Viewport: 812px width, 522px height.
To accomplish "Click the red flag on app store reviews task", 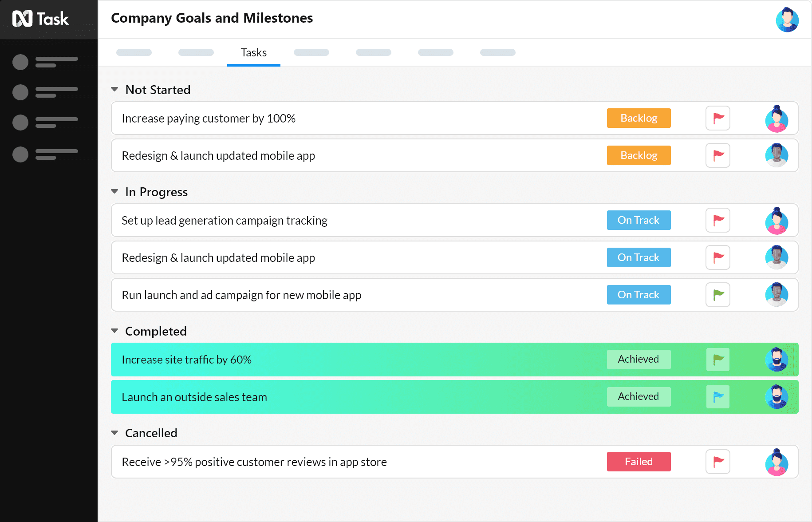I will tap(717, 462).
